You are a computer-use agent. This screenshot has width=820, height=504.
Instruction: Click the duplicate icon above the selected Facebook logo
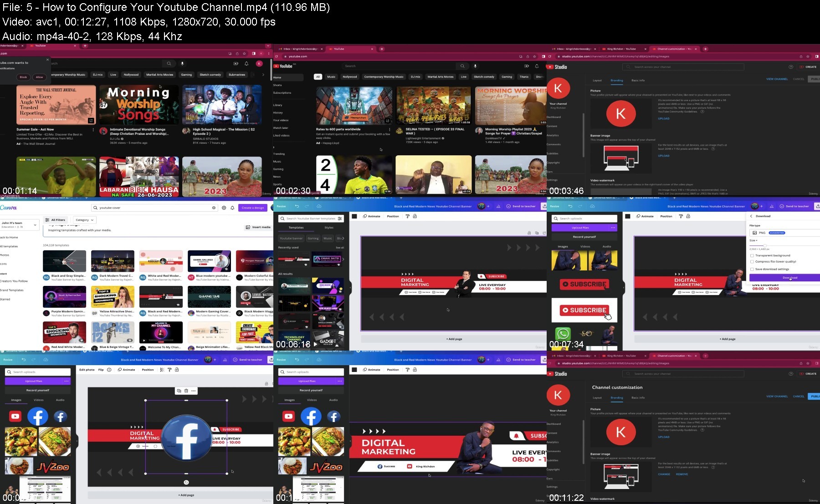pos(179,391)
